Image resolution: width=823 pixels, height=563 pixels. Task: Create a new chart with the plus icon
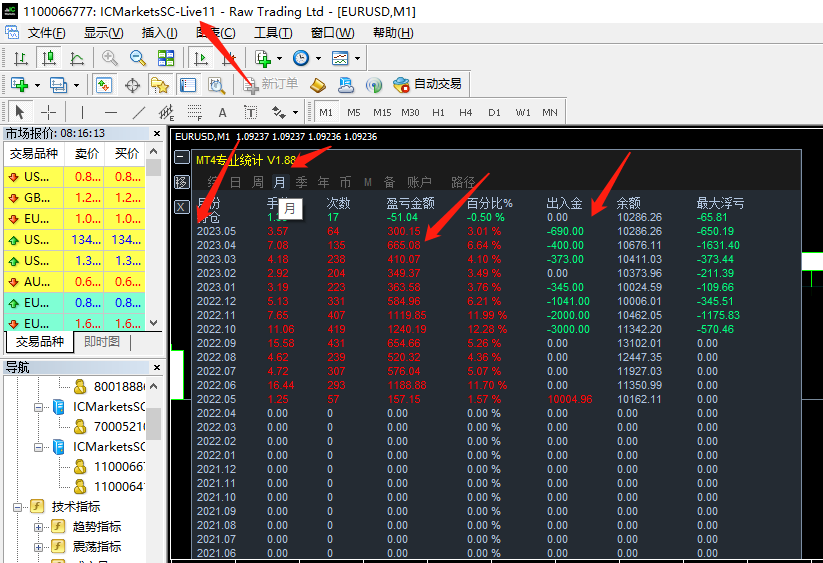19,84
